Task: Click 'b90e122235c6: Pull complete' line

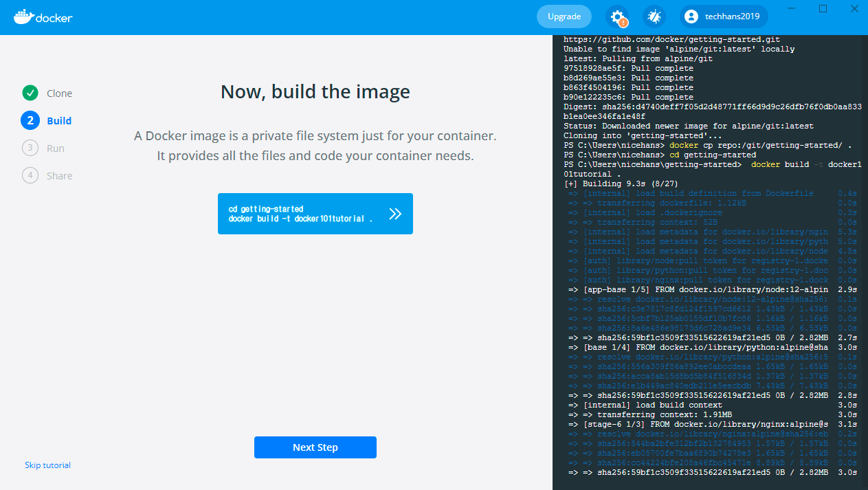Action: [x=628, y=98]
